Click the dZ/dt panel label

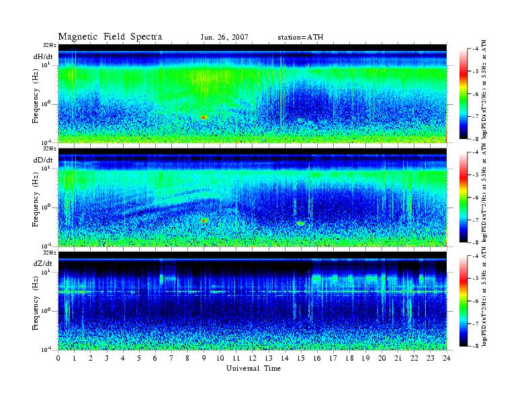pyautogui.click(x=43, y=263)
